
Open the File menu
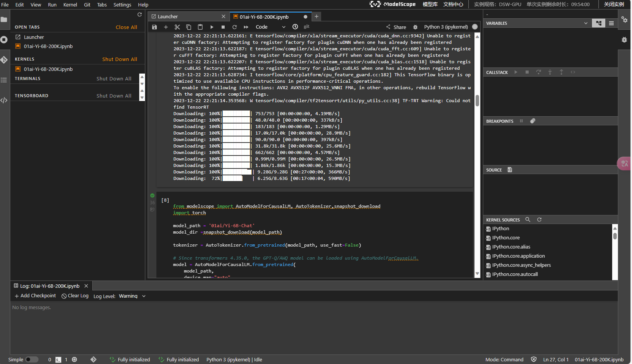pyautogui.click(x=5, y=5)
